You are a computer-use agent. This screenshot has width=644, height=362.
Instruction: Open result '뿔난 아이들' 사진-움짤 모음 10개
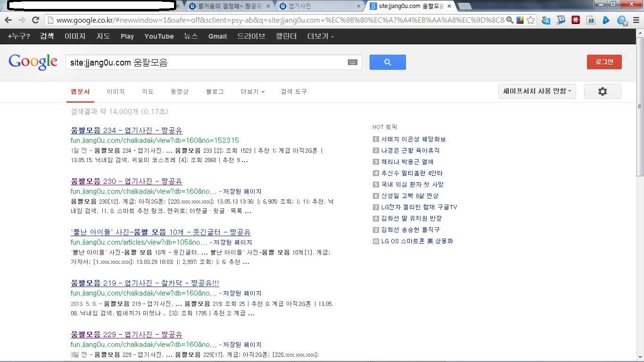click(161, 232)
